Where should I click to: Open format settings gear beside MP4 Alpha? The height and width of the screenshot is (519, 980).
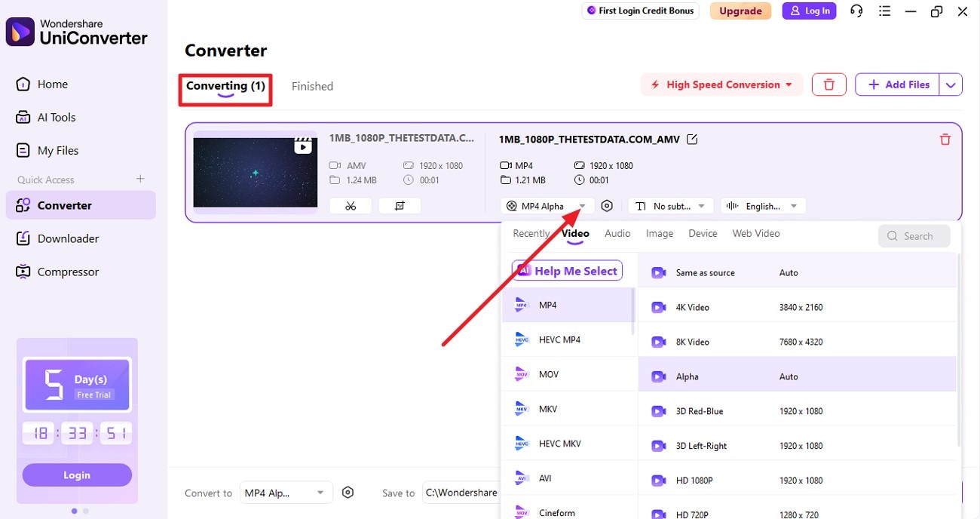click(607, 206)
